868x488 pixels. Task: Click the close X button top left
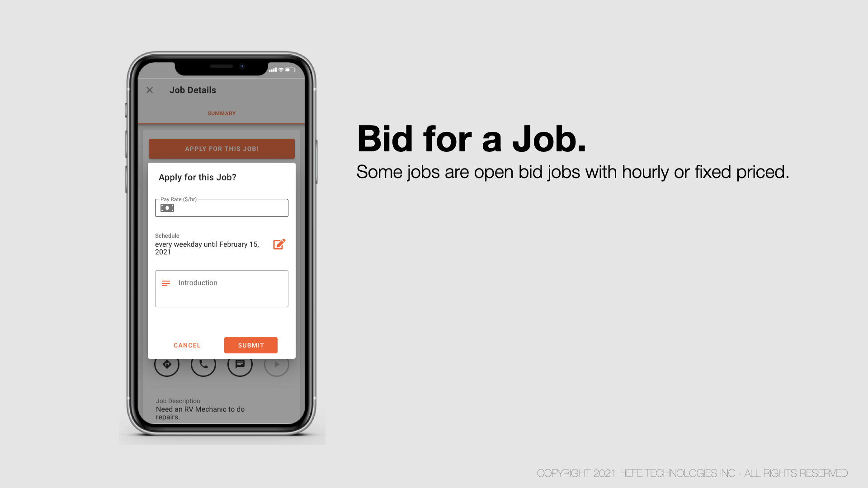(150, 90)
